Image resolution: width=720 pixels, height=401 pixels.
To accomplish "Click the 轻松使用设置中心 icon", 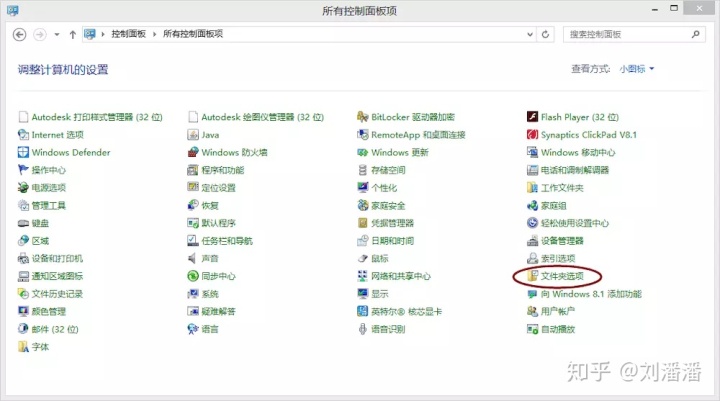I will tap(532, 223).
